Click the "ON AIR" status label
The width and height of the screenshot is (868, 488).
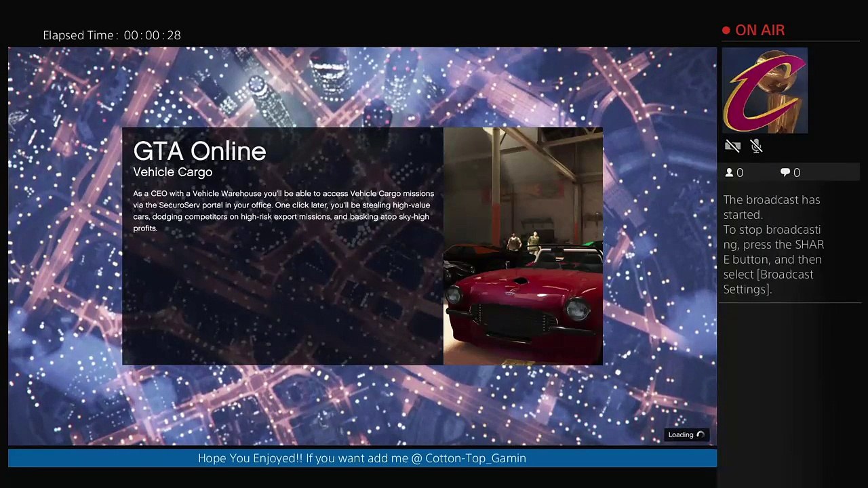pyautogui.click(x=759, y=30)
